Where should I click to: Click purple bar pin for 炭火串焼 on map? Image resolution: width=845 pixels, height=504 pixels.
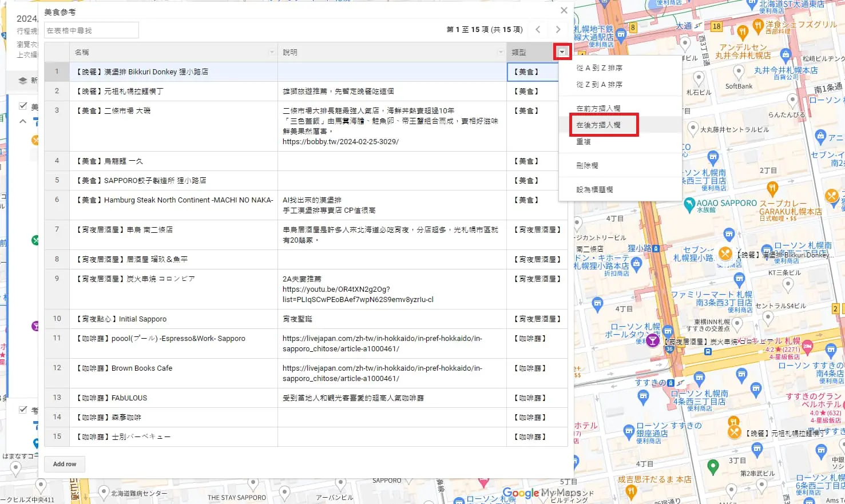pyautogui.click(x=652, y=342)
